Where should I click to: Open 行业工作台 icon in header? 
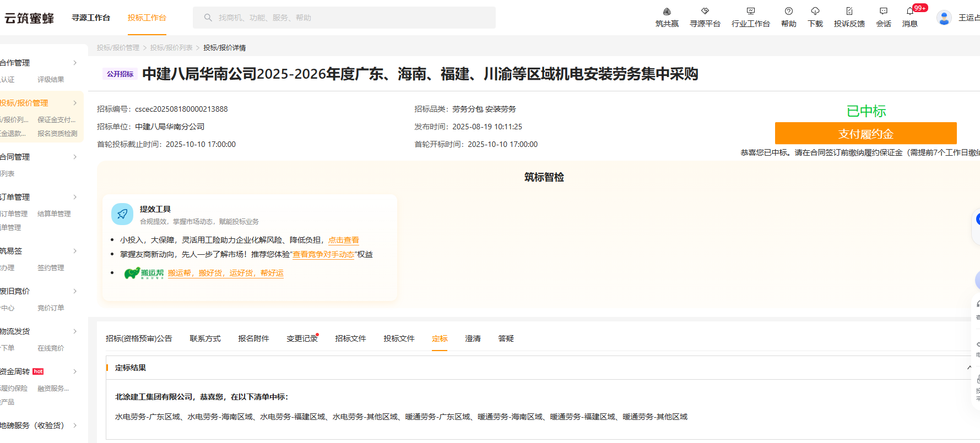coord(750,12)
